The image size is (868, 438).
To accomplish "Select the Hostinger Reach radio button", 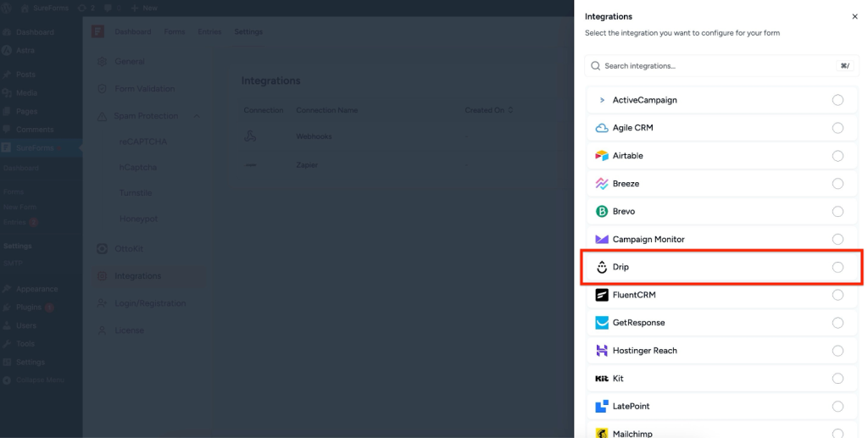I will pyautogui.click(x=837, y=351).
